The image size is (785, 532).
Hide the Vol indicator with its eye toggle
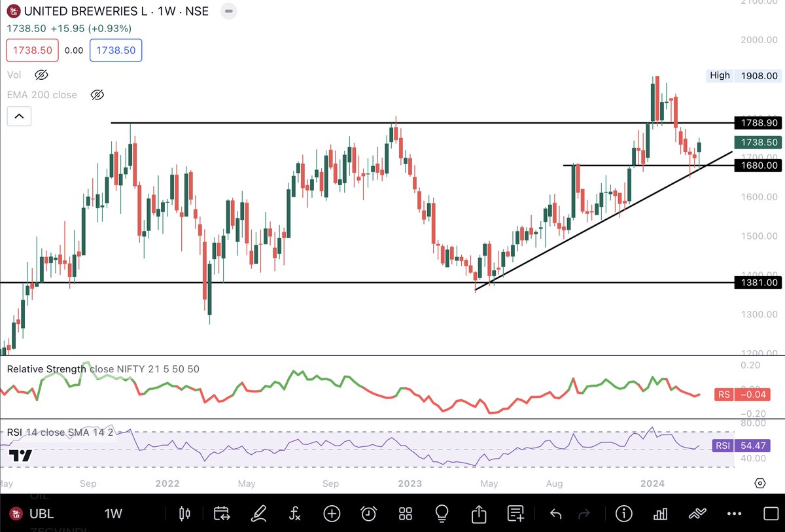click(x=41, y=75)
